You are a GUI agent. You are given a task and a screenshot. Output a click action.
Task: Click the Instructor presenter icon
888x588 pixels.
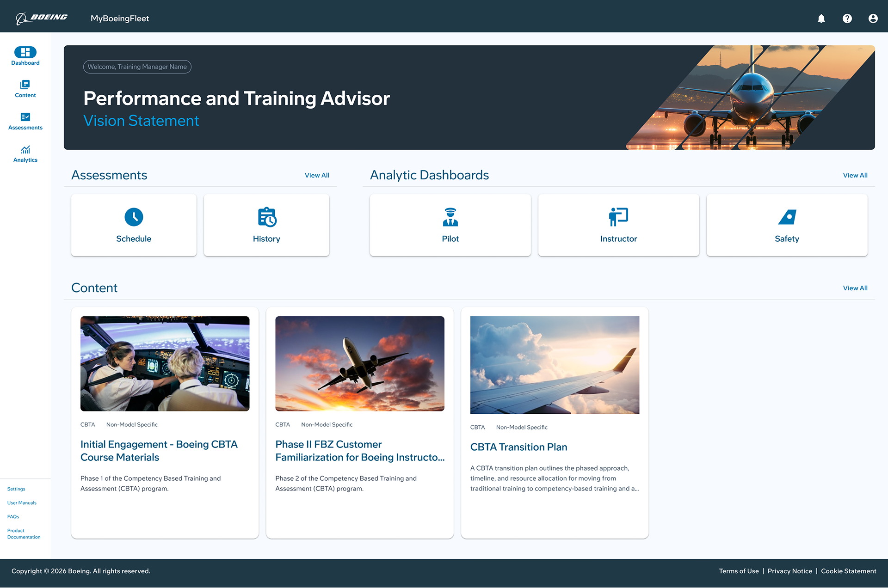click(618, 217)
